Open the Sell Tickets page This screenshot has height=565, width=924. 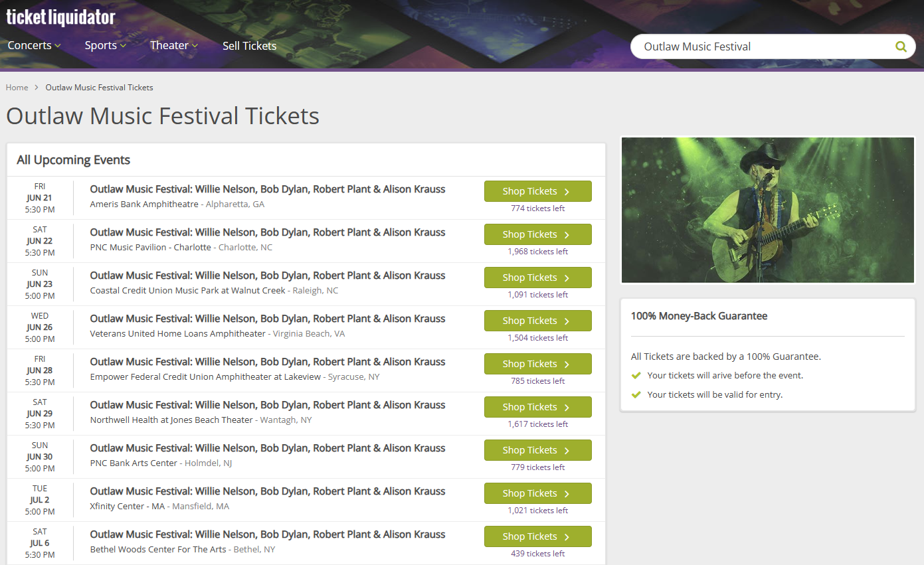coord(249,46)
